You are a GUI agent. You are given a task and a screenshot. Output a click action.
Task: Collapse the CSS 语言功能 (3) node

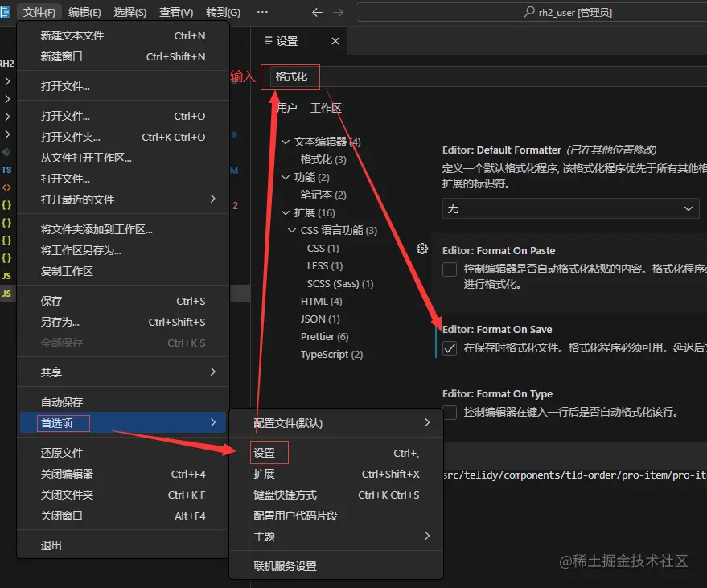(x=292, y=230)
